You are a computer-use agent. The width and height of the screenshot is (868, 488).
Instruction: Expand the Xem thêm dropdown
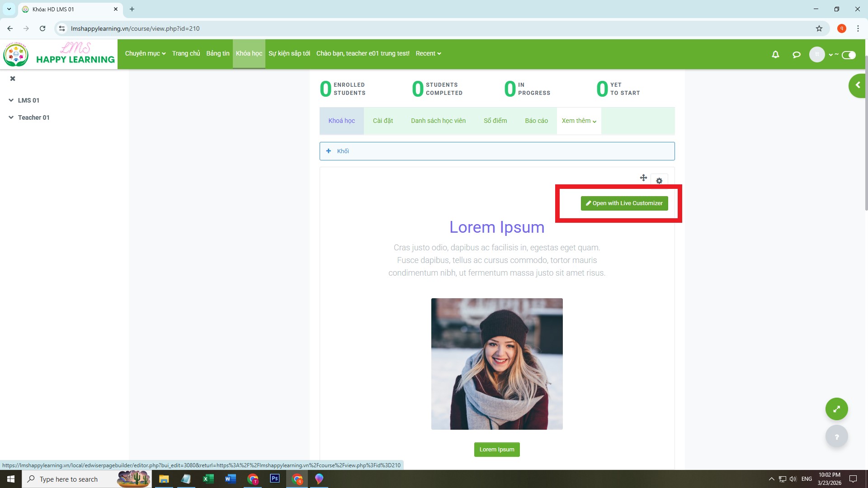pos(579,121)
